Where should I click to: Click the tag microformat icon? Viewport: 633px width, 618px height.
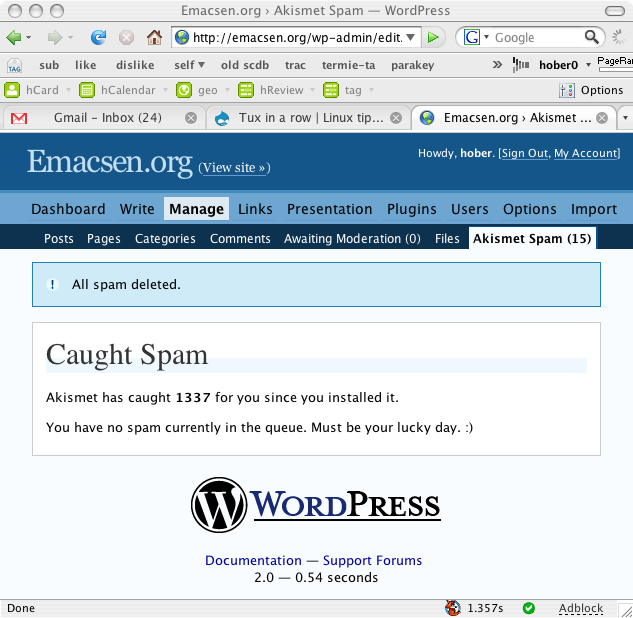331,90
